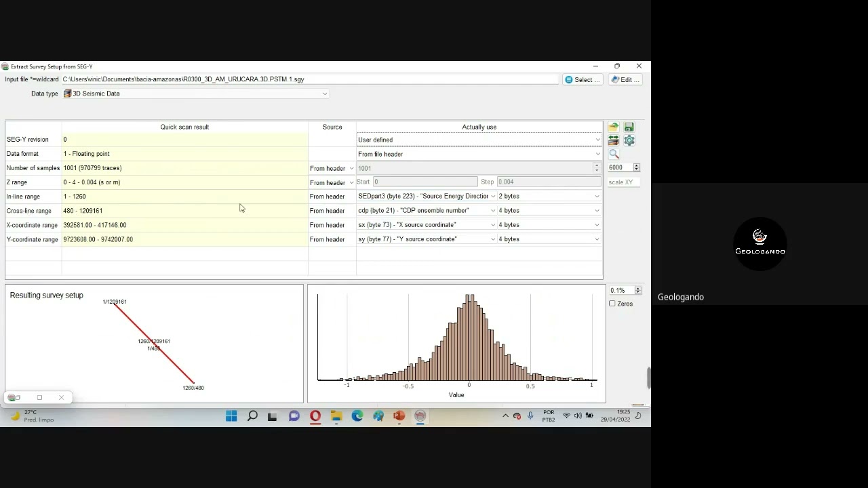Click the icon left of Select button
Image resolution: width=868 pixels, height=488 pixels.
tap(569, 79)
